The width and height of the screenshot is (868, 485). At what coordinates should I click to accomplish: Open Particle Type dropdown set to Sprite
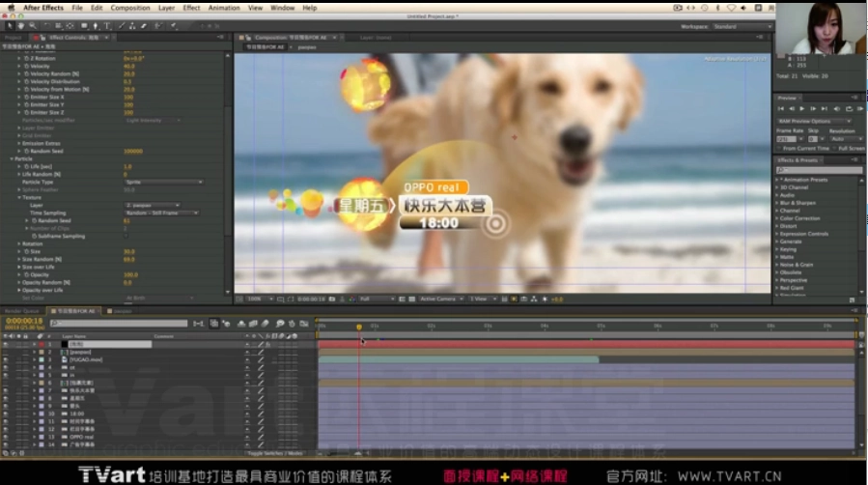pyautogui.click(x=164, y=183)
